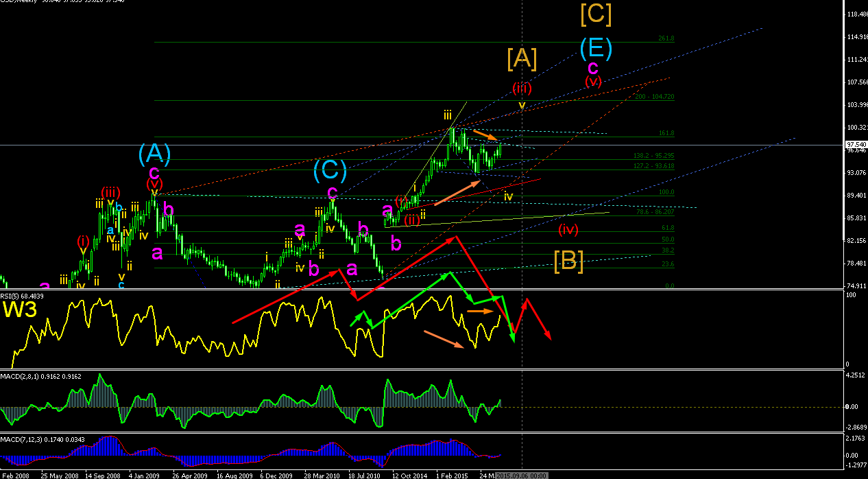The height and width of the screenshot is (479, 868).
Task: Click the 16 Aug 2009 date label
Action: pos(234,475)
